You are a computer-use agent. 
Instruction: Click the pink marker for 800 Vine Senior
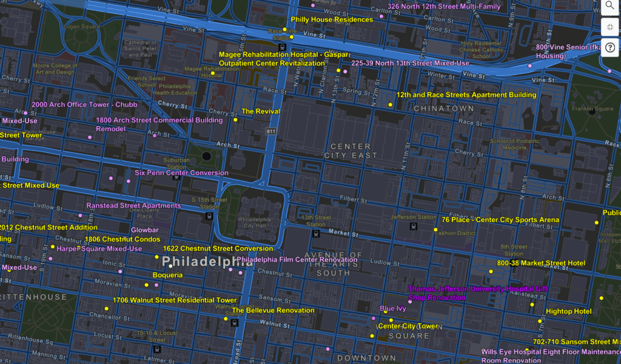click(530, 66)
